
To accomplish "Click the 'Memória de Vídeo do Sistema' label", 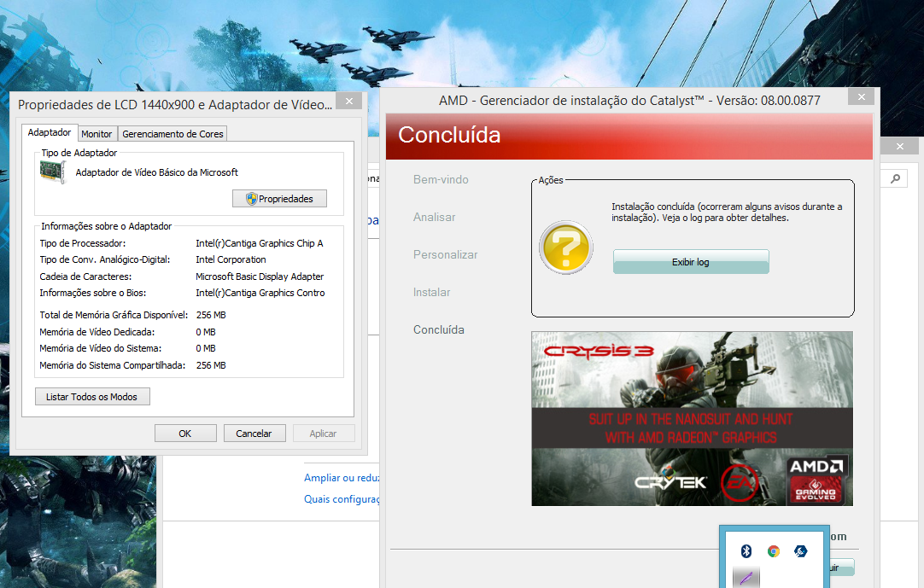I will pyautogui.click(x=101, y=349).
